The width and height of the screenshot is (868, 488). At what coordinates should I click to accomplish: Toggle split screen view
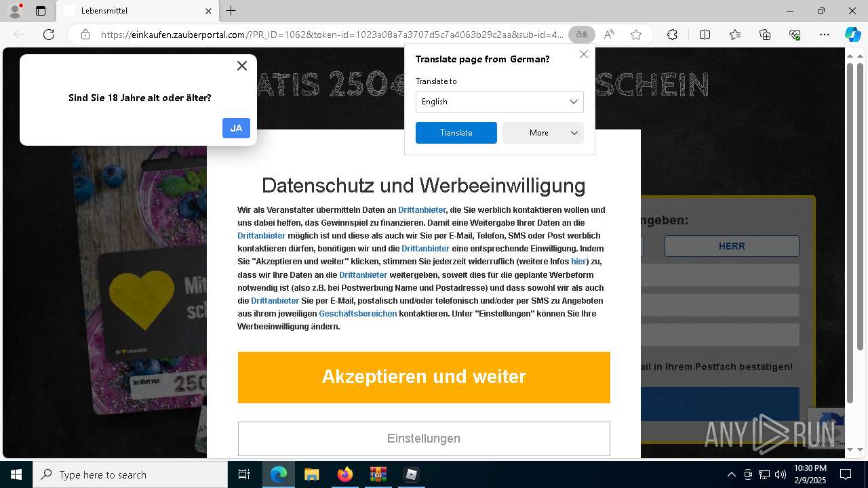click(x=705, y=35)
